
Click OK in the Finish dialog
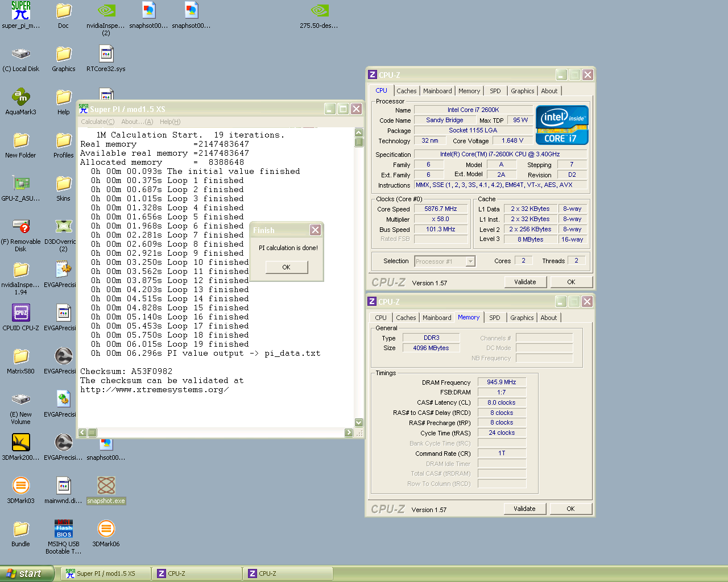286,267
